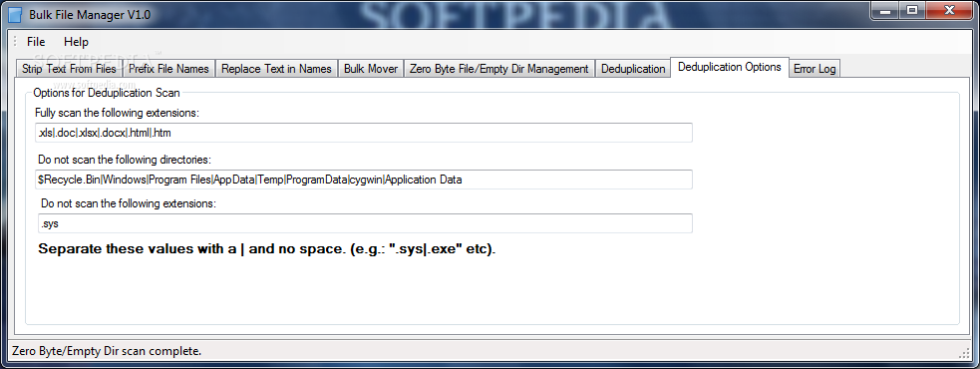980x369 pixels.
Task: Open the File menu
Action: (x=36, y=42)
